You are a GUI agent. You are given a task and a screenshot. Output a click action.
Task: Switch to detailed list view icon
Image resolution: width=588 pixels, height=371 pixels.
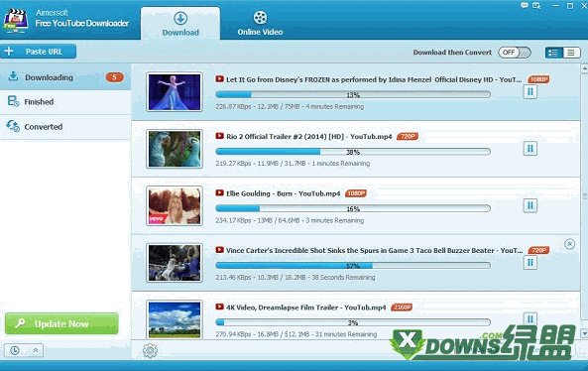click(x=553, y=53)
